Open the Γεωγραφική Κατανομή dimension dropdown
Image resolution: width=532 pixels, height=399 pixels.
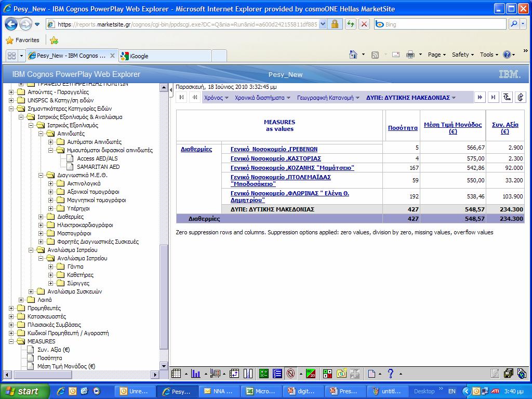click(328, 98)
